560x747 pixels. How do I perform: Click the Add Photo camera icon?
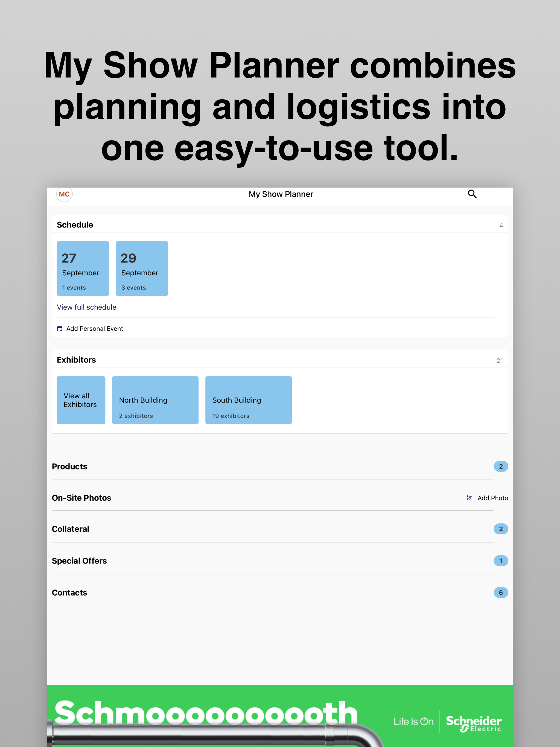469,498
